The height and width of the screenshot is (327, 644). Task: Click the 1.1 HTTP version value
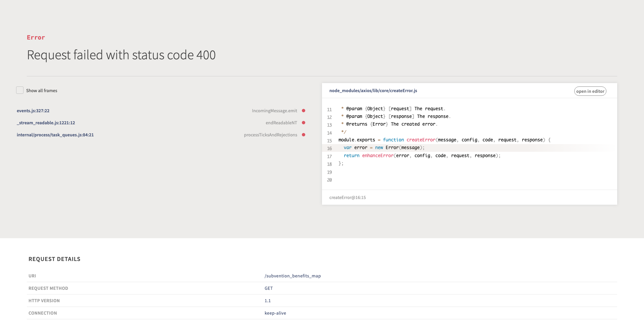click(268, 301)
